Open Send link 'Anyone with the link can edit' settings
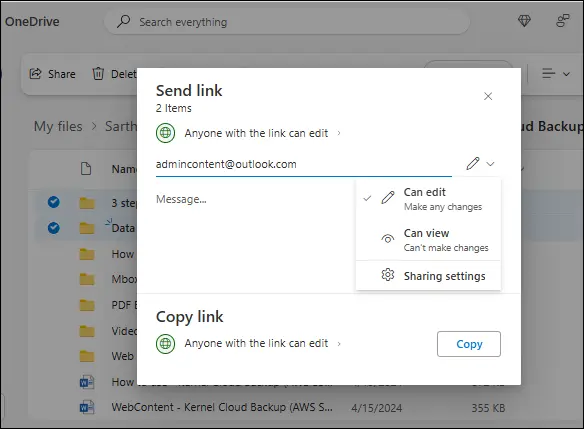Viewport: 584px width, 429px height. tap(263, 133)
